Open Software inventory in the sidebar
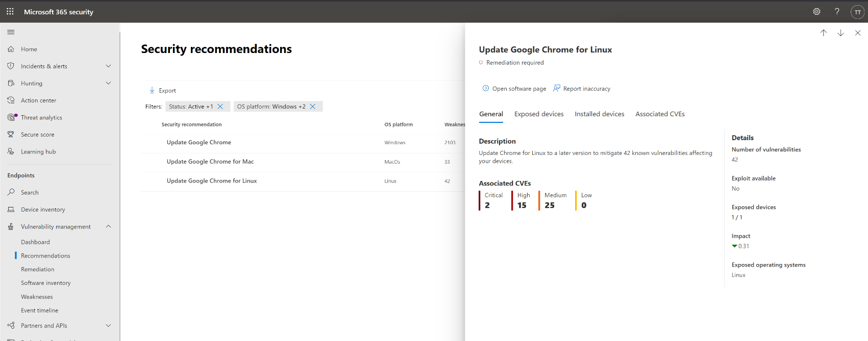Screen dimensions: 868x341 46,283
